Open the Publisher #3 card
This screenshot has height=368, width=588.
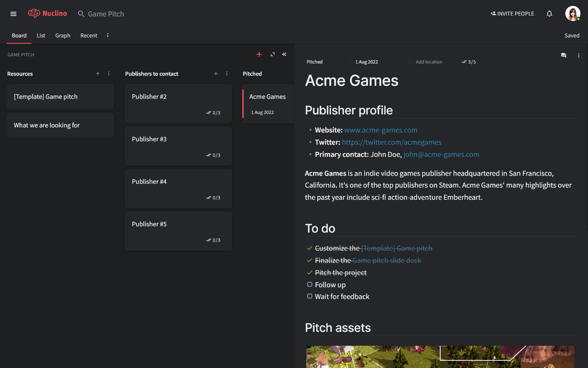(x=178, y=146)
